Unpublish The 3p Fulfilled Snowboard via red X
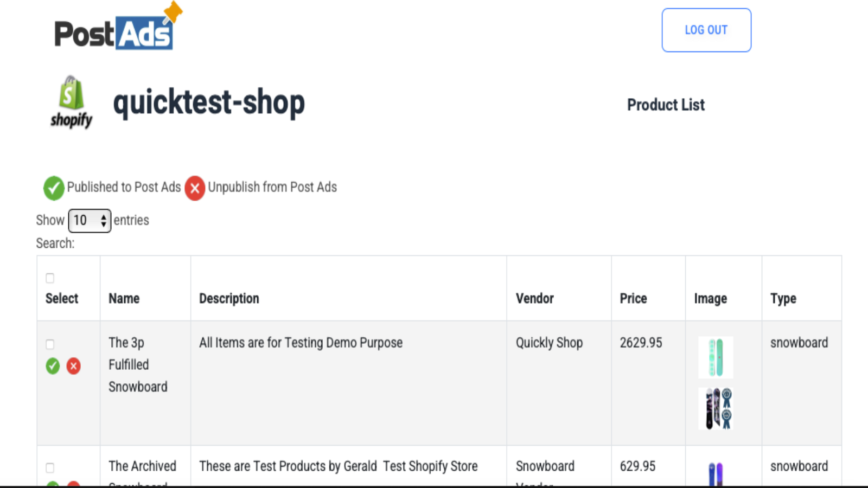The width and height of the screenshot is (868, 488). 74,366
